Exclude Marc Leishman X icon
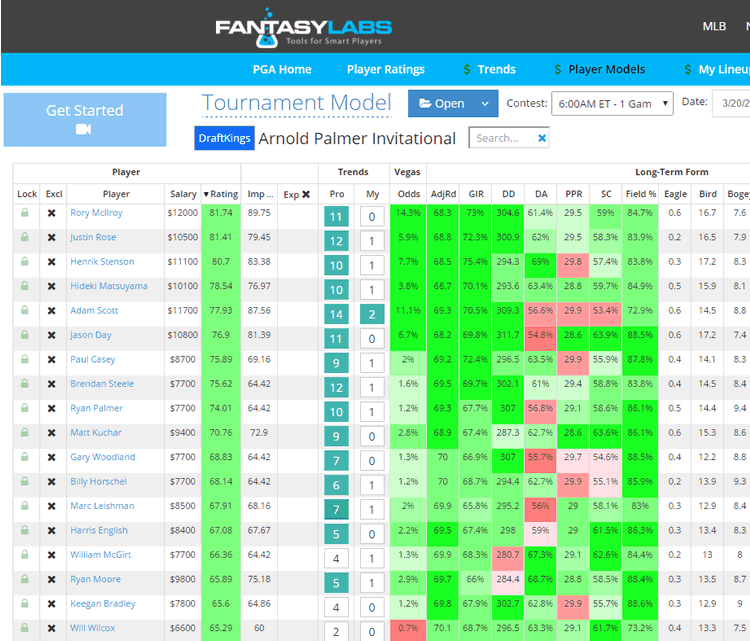This screenshot has width=750, height=641. pos(52,506)
